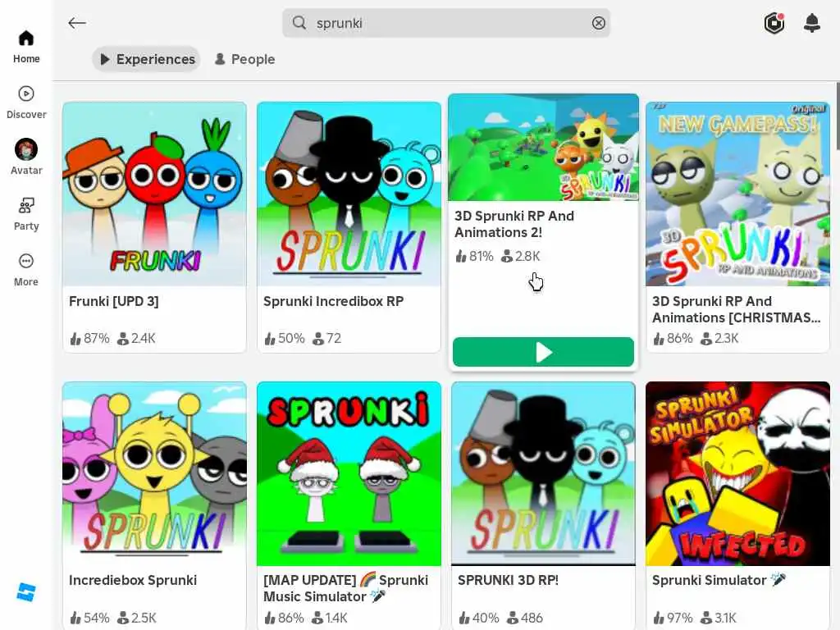840x630 pixels.
Task: Click the 72 player count
Action: coord(326,339)
